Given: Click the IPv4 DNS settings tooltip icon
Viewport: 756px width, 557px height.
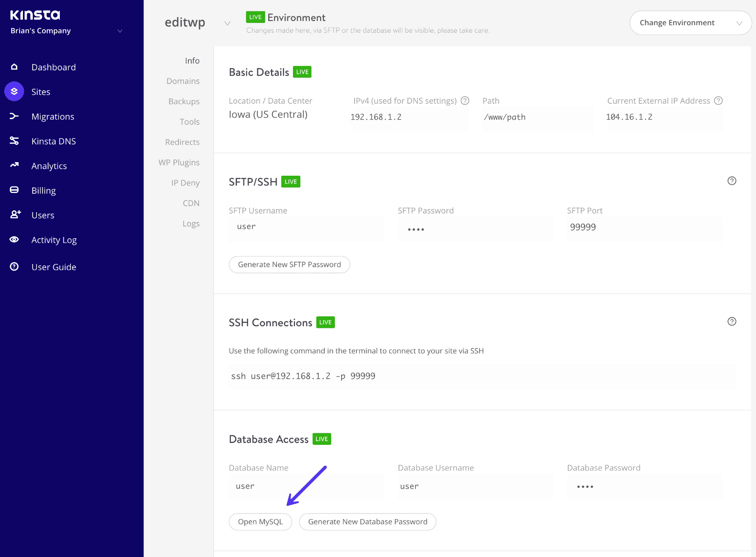Looking at the screenshot, I should click(x=465, y=100).
